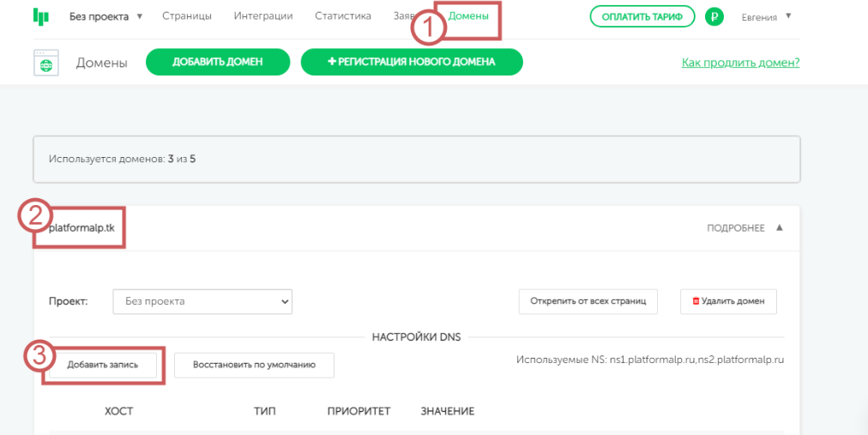Click the Добавить запись button
Image resolution: width=868 pixels, height=435 pixels.
pos(104,365)
